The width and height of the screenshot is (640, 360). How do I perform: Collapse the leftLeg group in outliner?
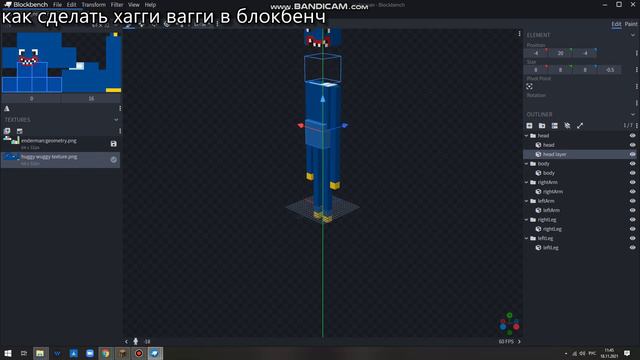click(527, 238)
